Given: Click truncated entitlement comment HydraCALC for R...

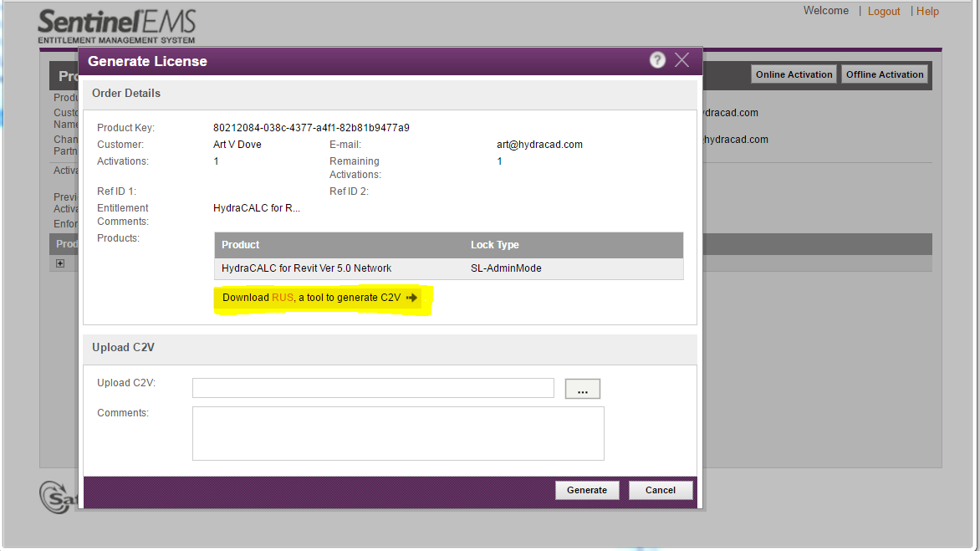Looking at the screenshot, I should click(256, 208).
